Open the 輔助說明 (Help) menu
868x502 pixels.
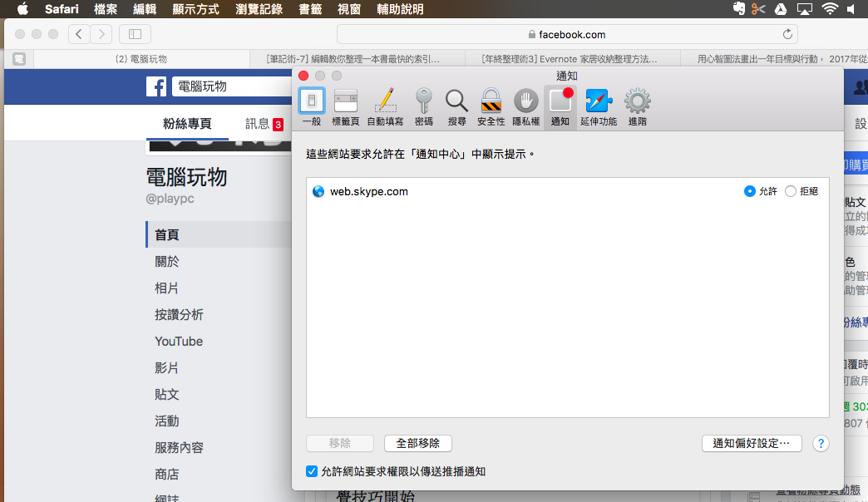point(400,9)
